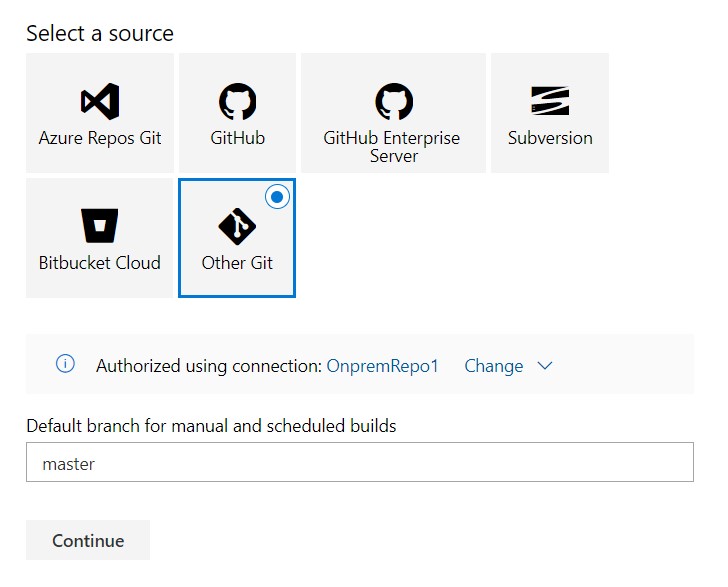Viewport: 728px width, 587px height.
Task: Click the Continue button
Action: 88,540
